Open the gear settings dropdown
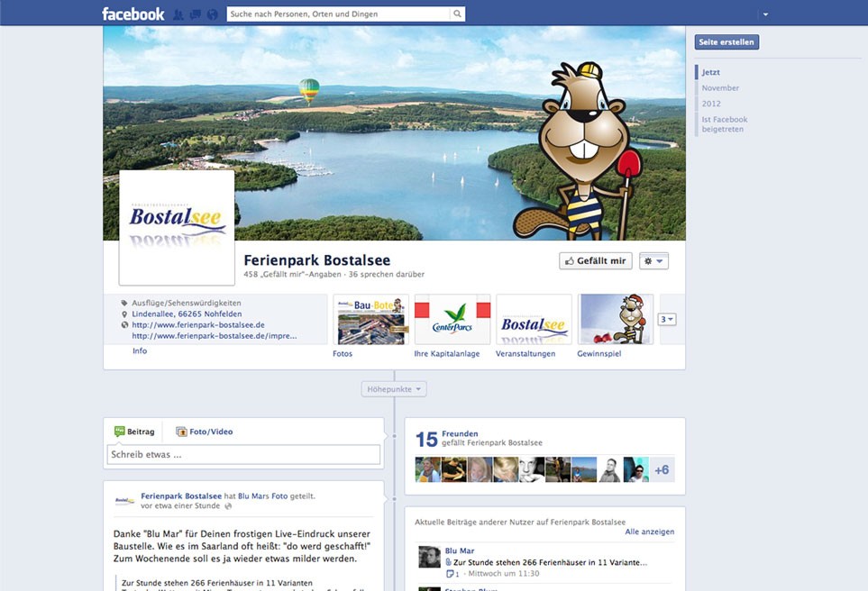This screenshot has width=868, height=591. tap(653, 261)
